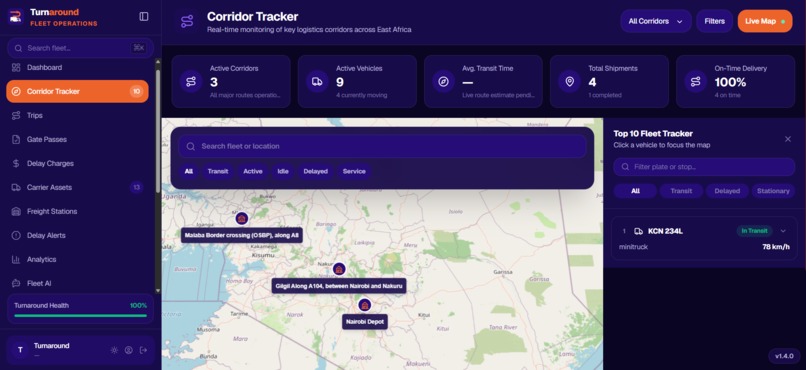The width and height of the screenshot is (806, 370).
Task: Click the Nairobi Depot map label
Action: pyautogui.click(x=364, y=322)
